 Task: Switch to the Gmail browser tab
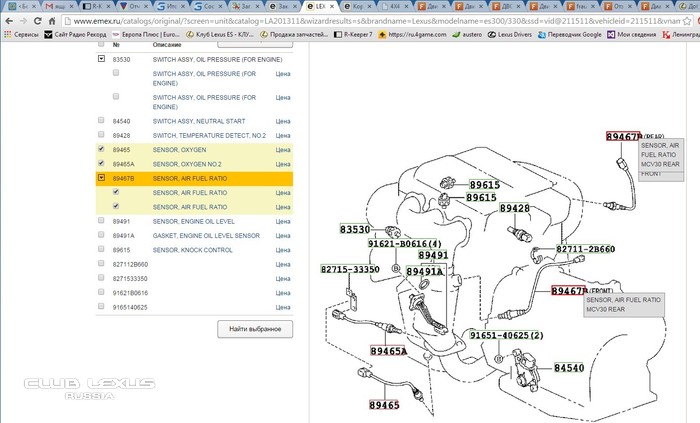pyautogui.click(x=58, y=6)
